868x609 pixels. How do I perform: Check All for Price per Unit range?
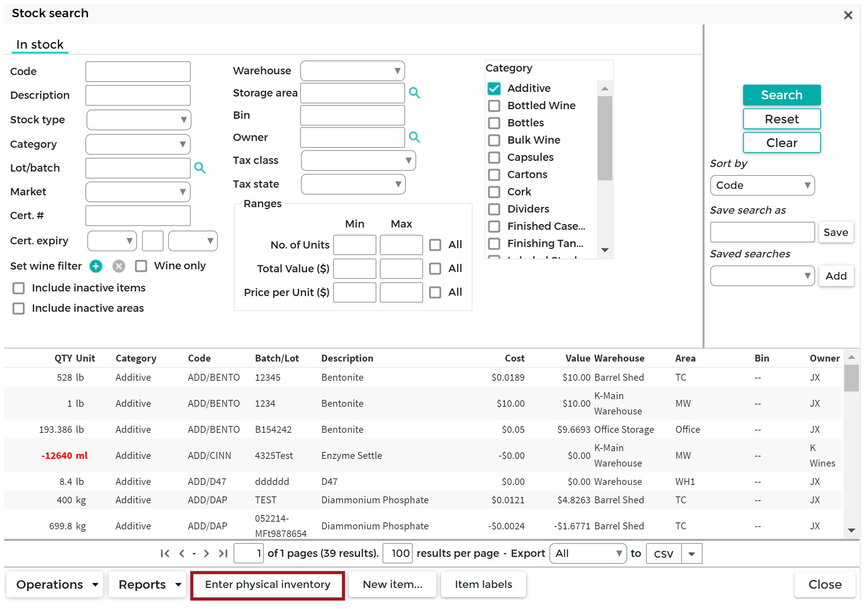435,292
